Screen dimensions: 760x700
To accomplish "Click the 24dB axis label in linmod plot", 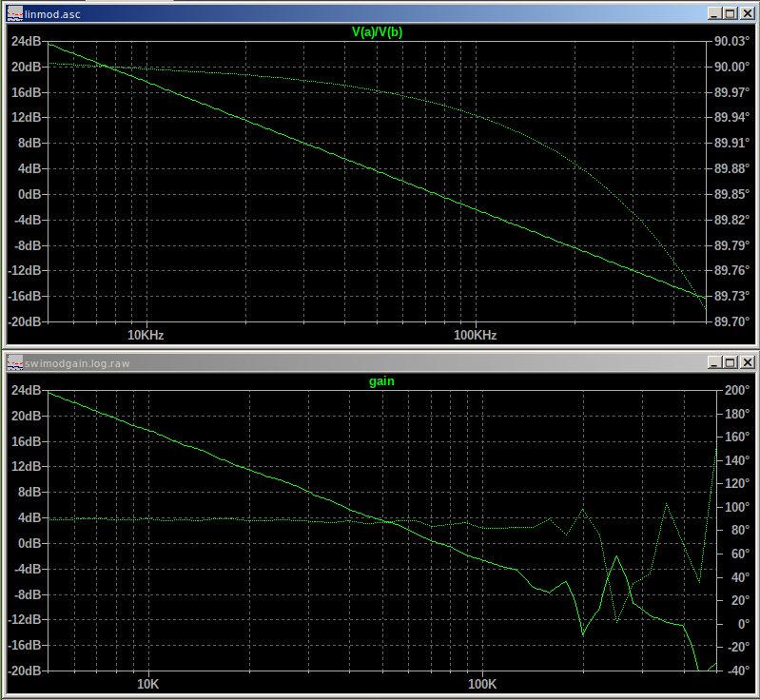I will click(x=27, y=41).
